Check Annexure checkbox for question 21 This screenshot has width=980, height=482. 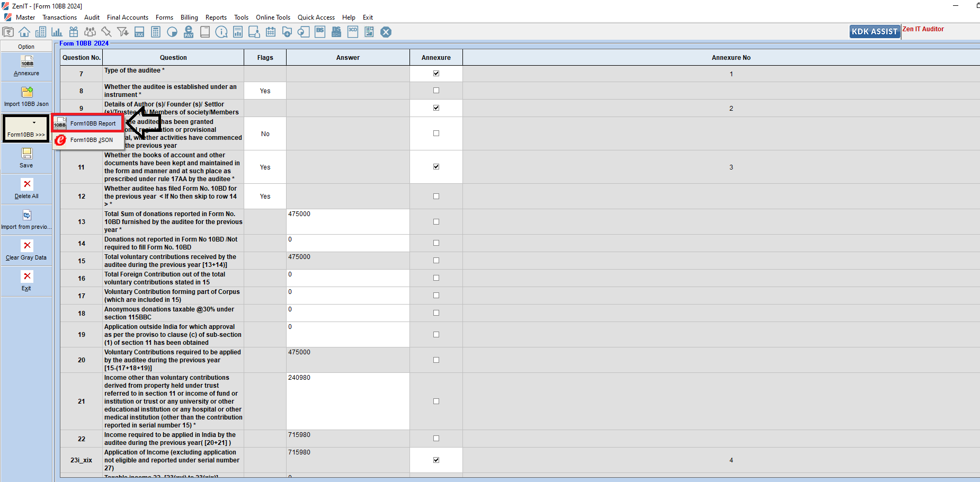pyautogui.click(x=436, y=401)
